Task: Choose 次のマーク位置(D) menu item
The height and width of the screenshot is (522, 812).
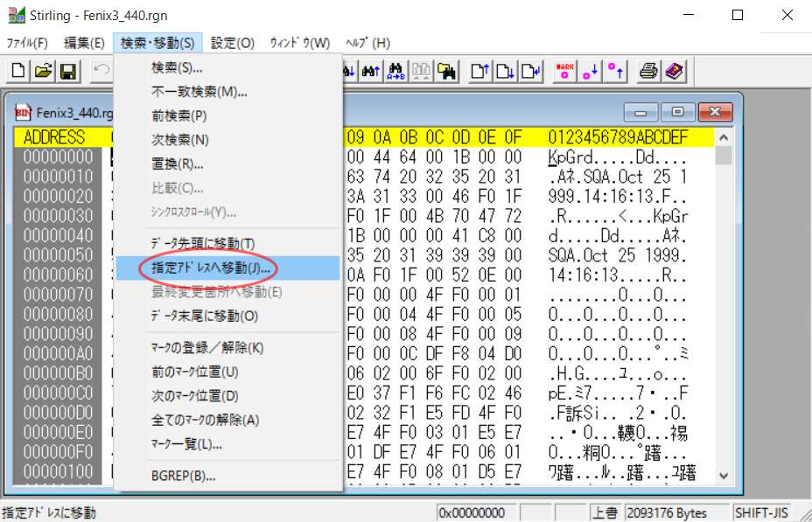Action: pyautogui.click(x=227, y=396)
